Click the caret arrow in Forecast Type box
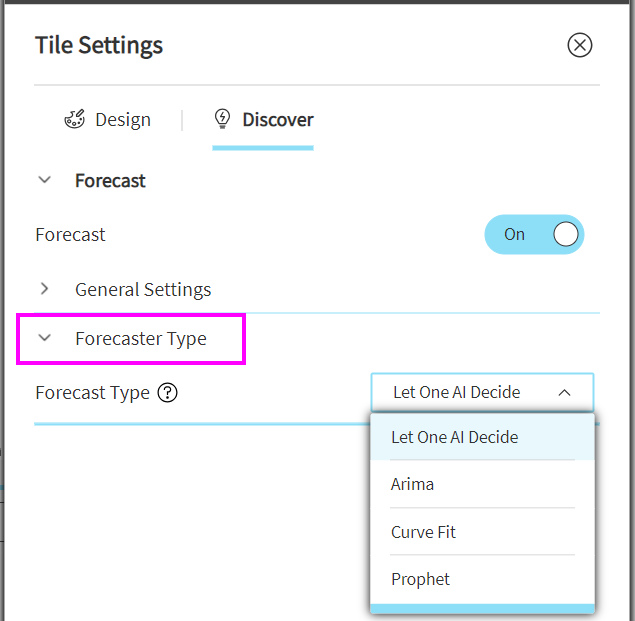 coord(564,393)
